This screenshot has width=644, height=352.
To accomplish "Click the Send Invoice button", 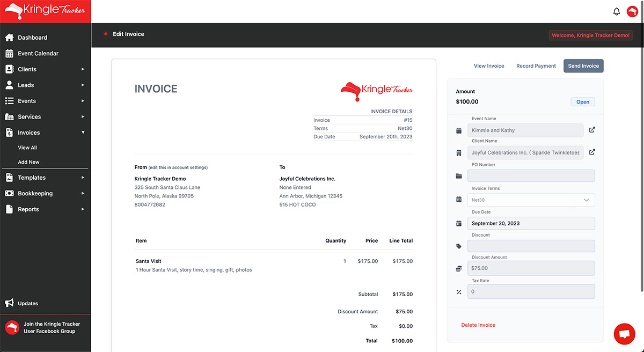I will pyautogui.click(x=583, y=66).
